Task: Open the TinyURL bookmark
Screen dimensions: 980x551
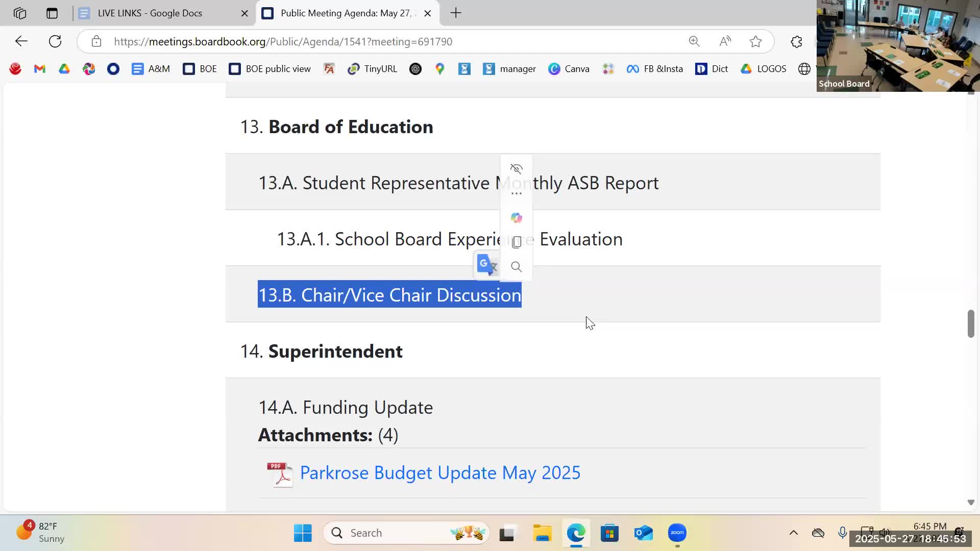Action: tap(372, 69)
